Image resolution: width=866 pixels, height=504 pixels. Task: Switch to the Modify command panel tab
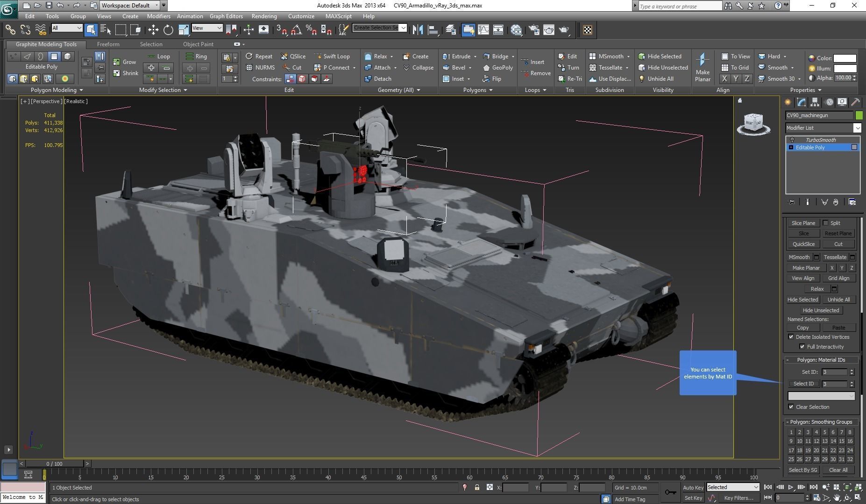point(802,102)
